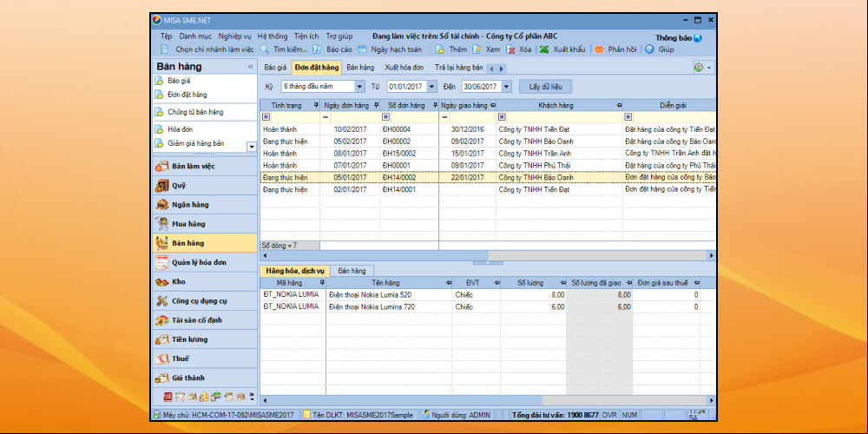This screenshot has height=434, width=868.
Task: Open the Danh mục menu
Action: tap(195, 36)
